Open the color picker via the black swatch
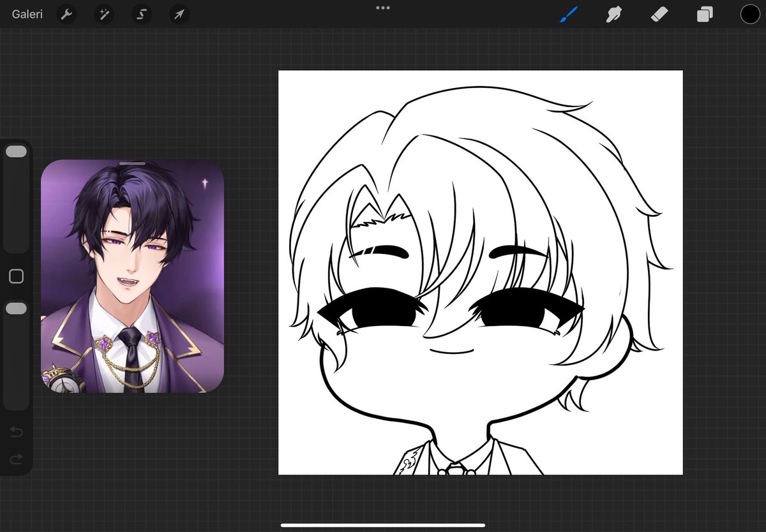Screen dimensions: 766x532 click(x=750, y=13)
